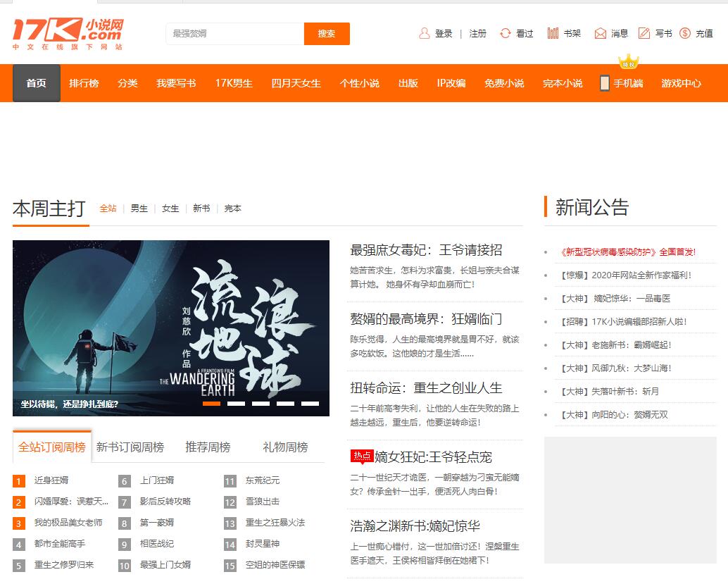
Task: Click the orange 搜索 button
Action: click(327, 34)
